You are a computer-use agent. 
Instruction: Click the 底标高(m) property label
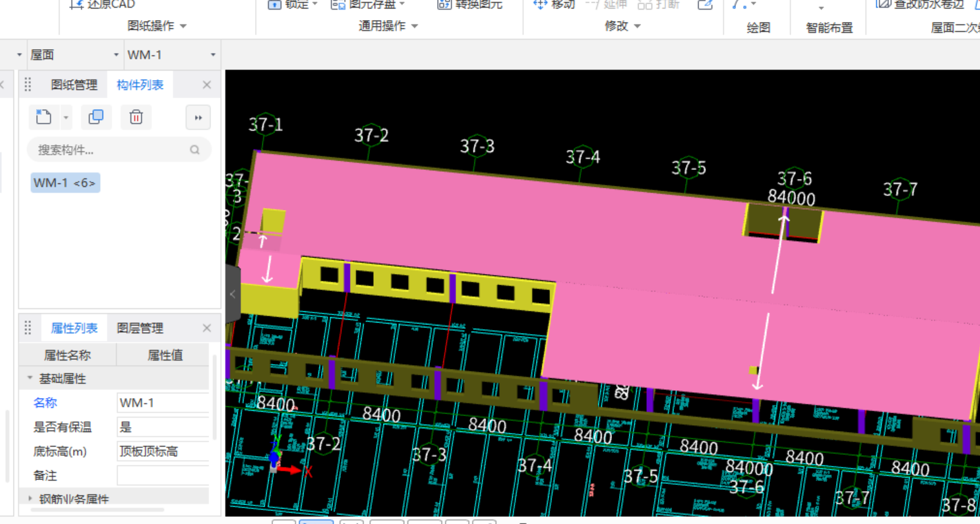pos(60,451)
